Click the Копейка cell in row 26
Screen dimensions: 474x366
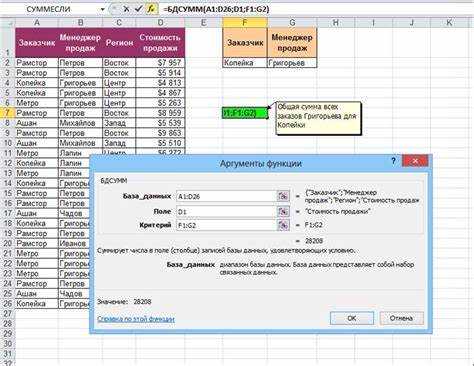click(x=37, y=304)
